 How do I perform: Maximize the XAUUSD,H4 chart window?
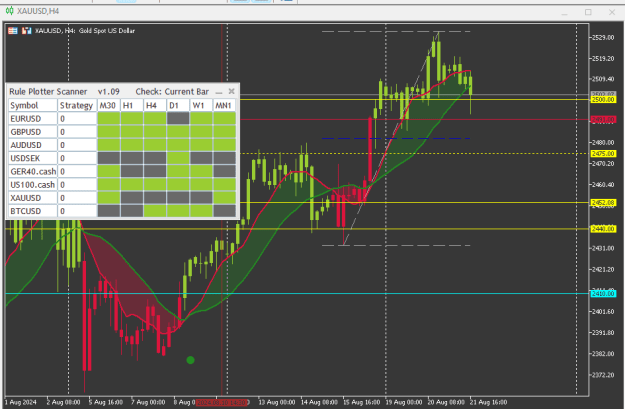pos(588,12)
